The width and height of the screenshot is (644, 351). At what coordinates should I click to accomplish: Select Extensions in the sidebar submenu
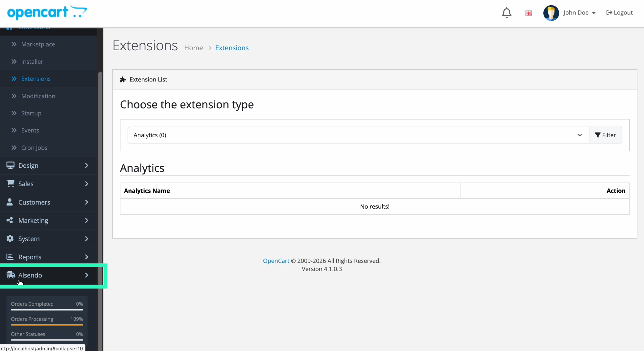36,79
